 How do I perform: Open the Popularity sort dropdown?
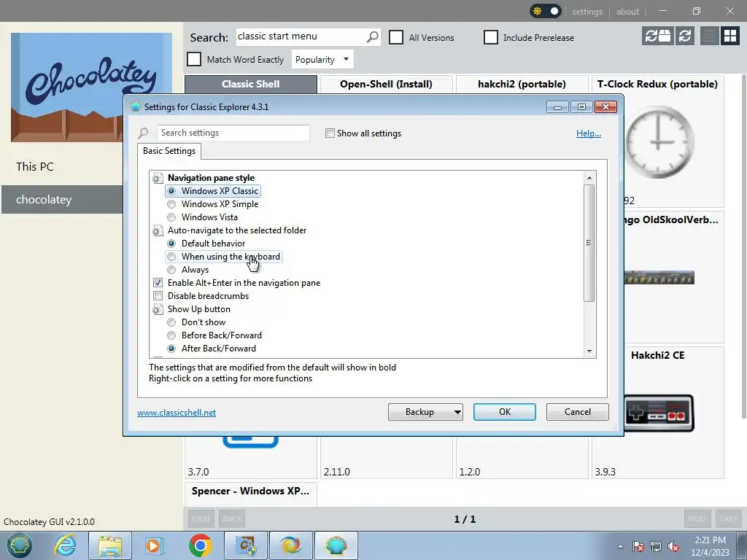(322, 60)
